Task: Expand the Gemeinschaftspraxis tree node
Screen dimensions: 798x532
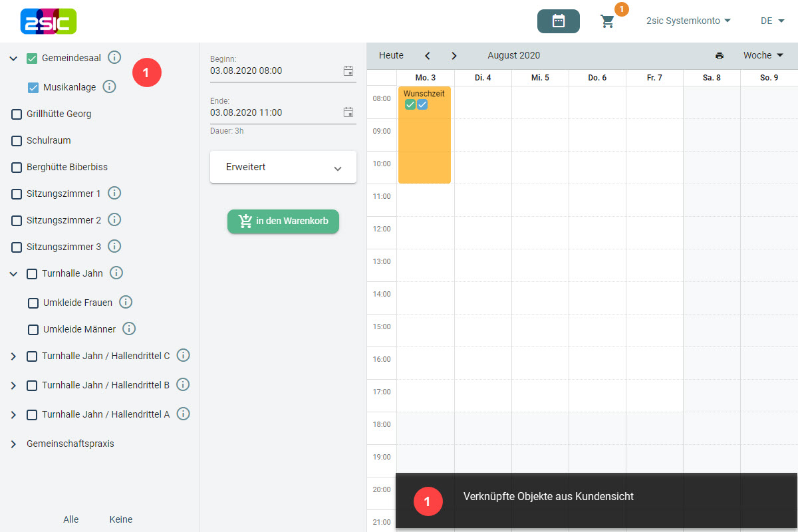Action: (13, 444)
